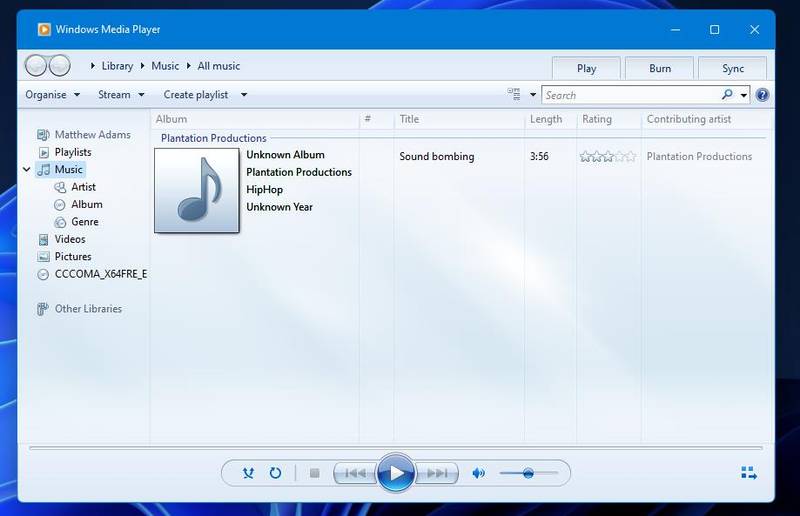Viewport: 800px width, 516px height.
Task: Adjust the volume slider
Action: [x=528, y=473]
